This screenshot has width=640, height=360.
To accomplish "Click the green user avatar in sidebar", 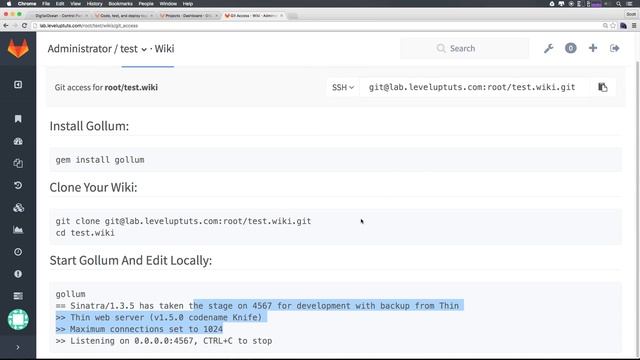I will point(18,319).
